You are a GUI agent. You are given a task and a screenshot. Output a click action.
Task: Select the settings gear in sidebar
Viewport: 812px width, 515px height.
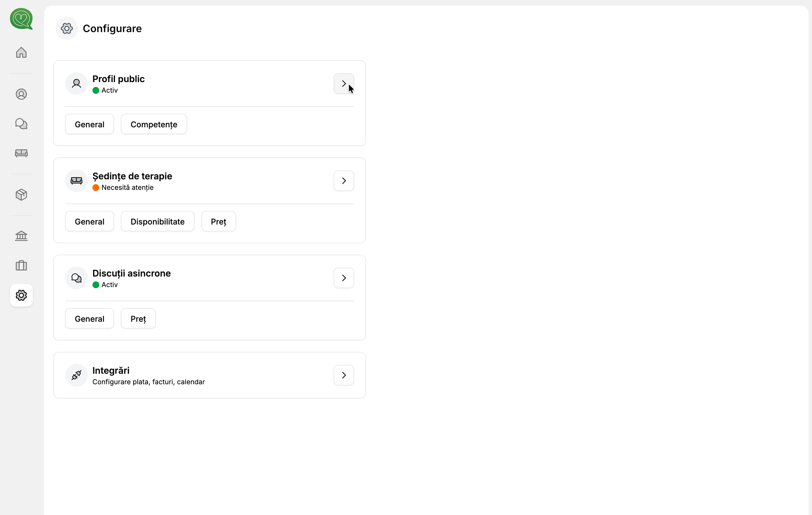[21, 296]
